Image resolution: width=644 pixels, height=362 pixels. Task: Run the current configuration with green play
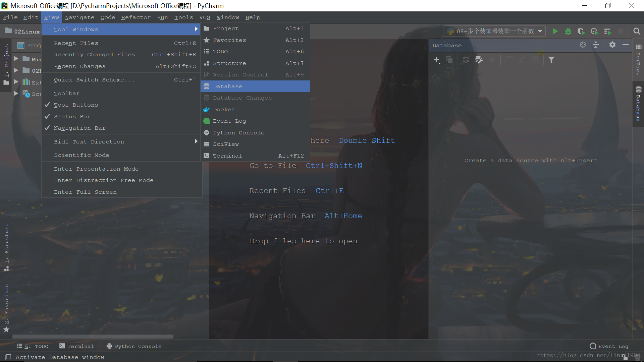click(x=555, y=31)
